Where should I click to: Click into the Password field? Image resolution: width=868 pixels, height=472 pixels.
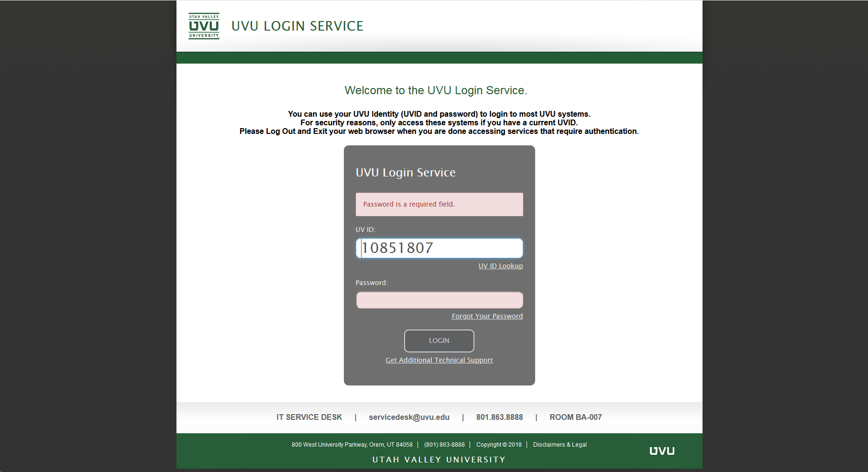pos(439,300)
